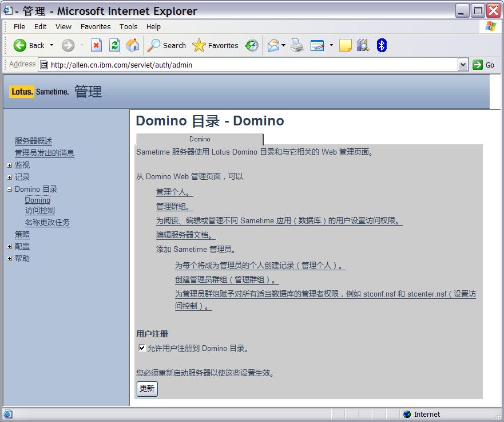This screenshot has width=504, height=422.
Task: Click the Internet zone globe icon
Action: click(x=407, y=415)
